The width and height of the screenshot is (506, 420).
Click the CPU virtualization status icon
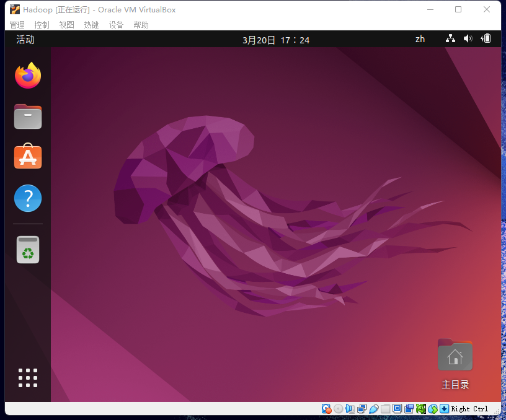[x=421, y=409]
